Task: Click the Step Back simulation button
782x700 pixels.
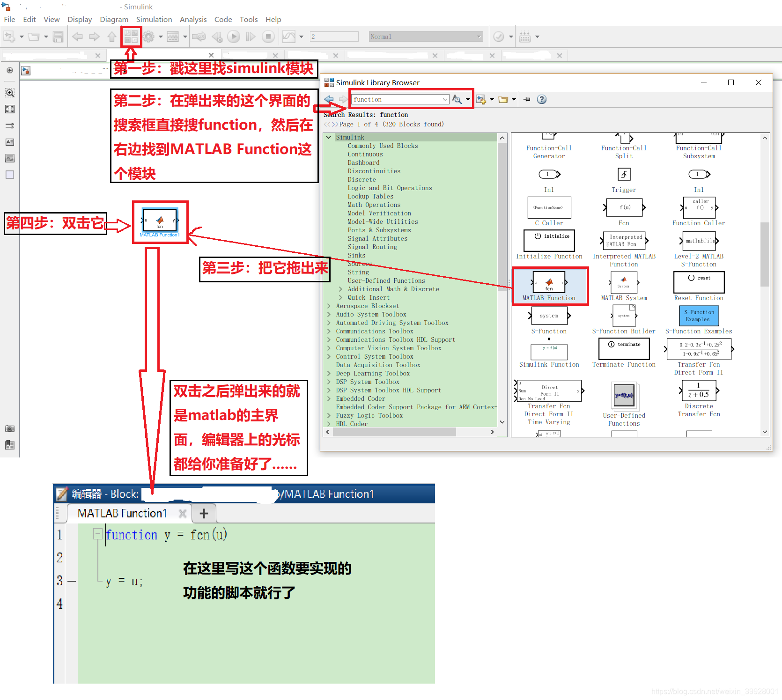Action: [217, 37]
